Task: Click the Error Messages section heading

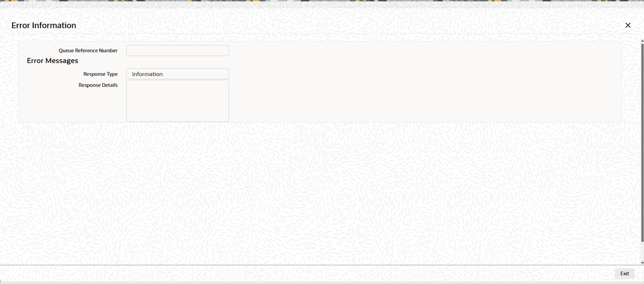Action: (52, 61)
